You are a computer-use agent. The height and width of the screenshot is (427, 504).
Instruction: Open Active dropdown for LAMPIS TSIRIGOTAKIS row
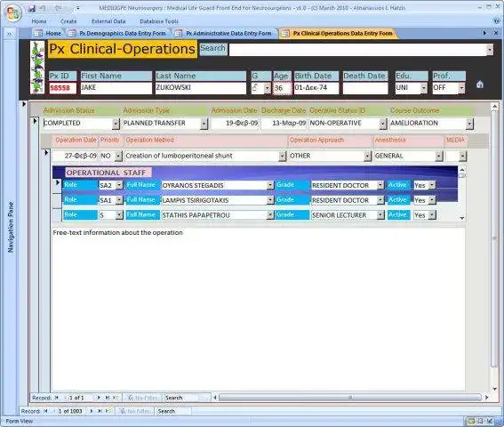pos(432,200)
